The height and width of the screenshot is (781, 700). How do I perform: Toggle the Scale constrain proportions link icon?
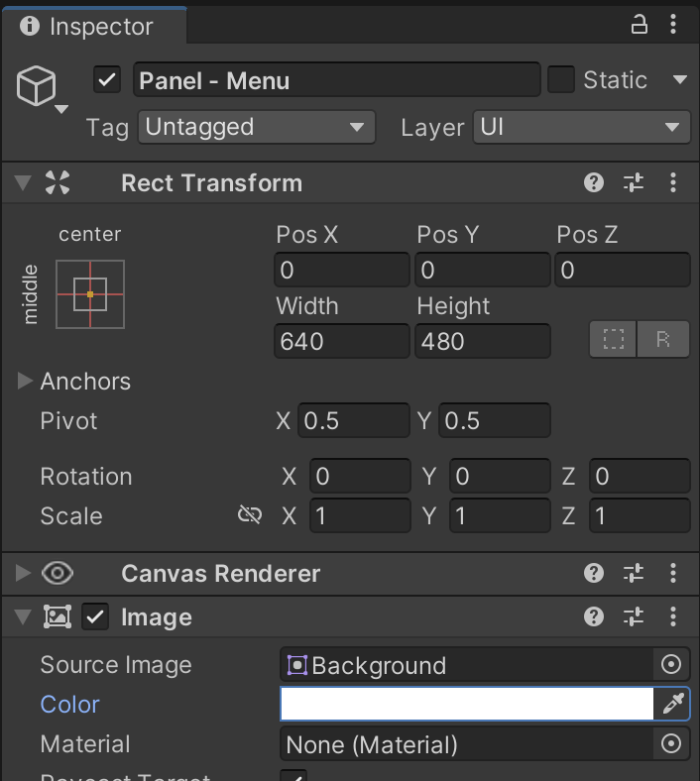point(249,515)
